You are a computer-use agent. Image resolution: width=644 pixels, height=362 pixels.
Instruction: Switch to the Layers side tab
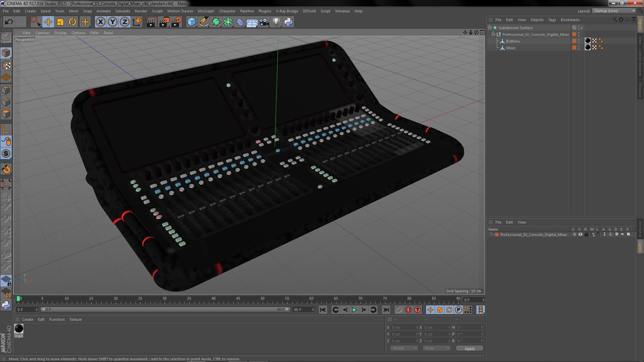click(x=640, y=247)
